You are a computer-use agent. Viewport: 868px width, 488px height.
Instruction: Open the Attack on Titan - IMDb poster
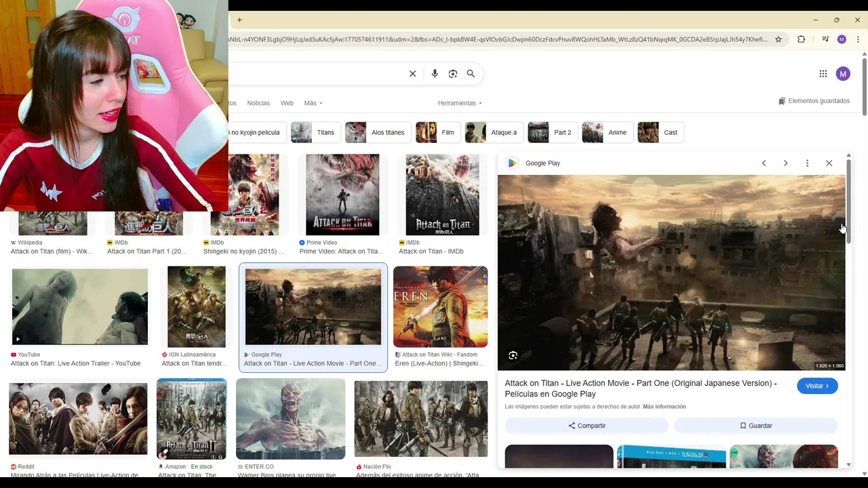tap(442, 195)
